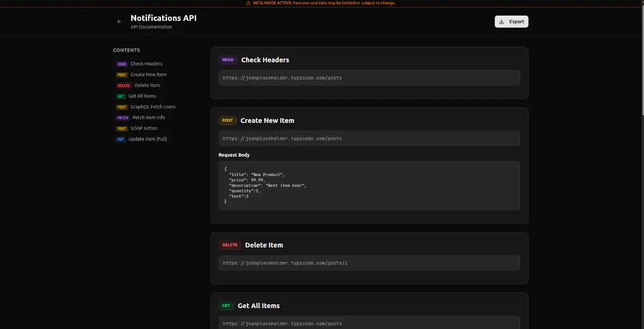Open the Update Item (Full) link
This screenshot has width=644, height=329.
coord(149,139)
